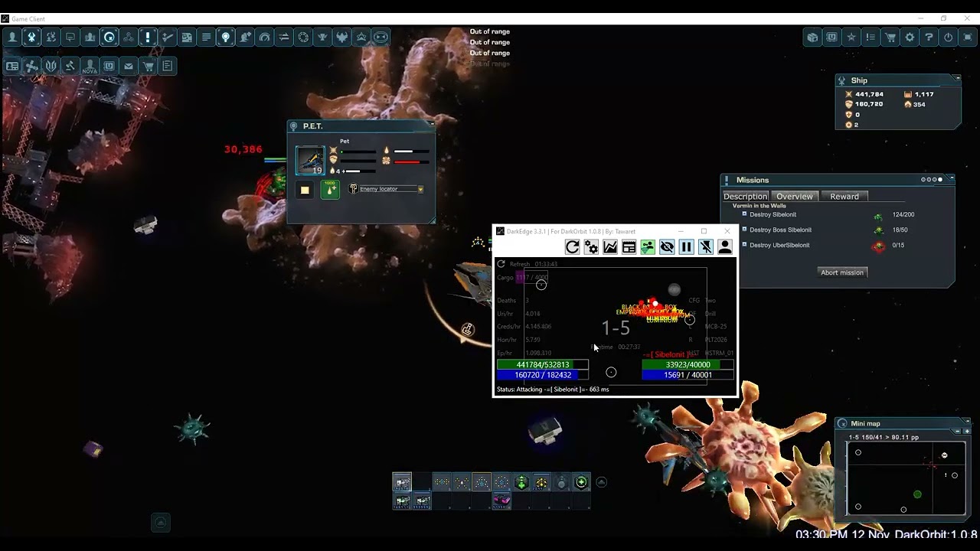
Task: Open the trophy icon in top toolbar
Action: [x=323, y=37]
